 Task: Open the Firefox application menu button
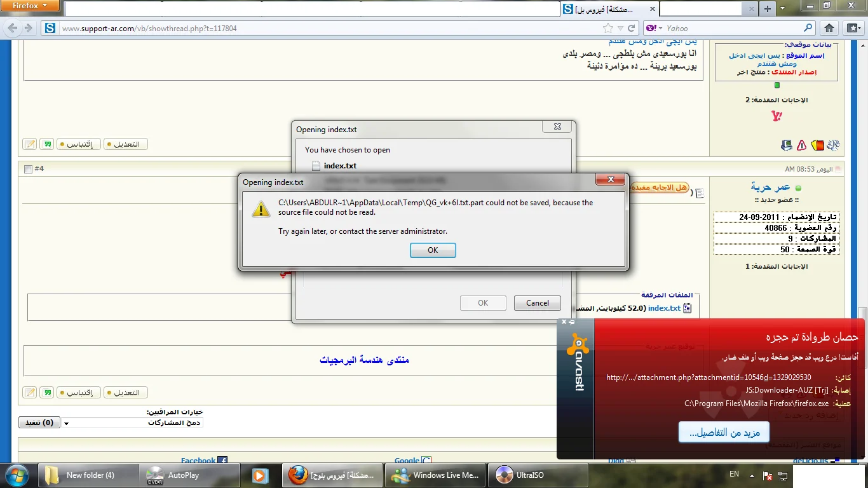[x=30, y=6]
